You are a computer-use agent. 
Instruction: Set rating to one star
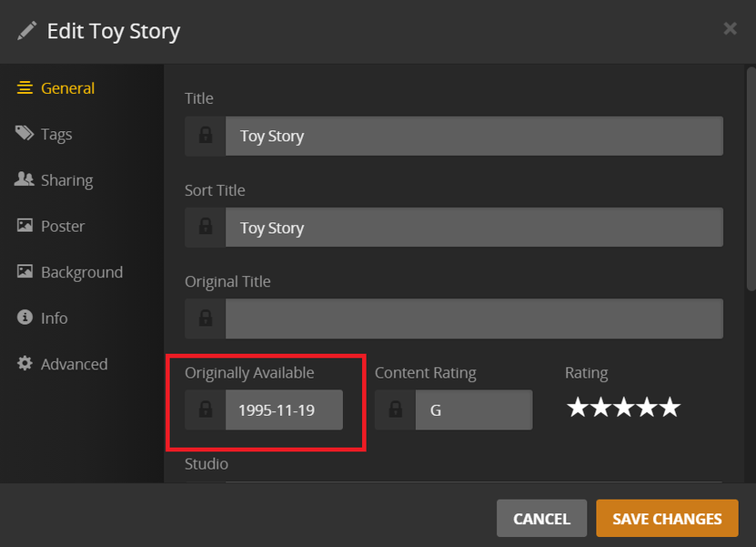(x=578, y=407)
